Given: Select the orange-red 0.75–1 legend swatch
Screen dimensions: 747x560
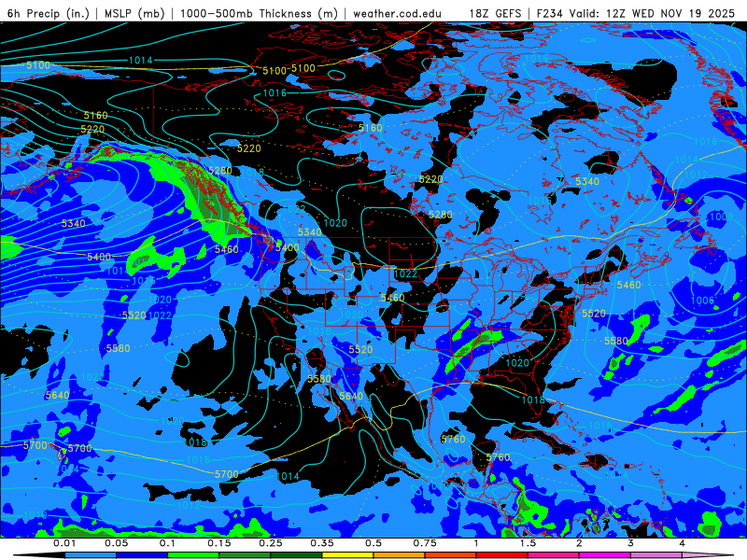Looking at the screenshot, I should tap(451, 555).
